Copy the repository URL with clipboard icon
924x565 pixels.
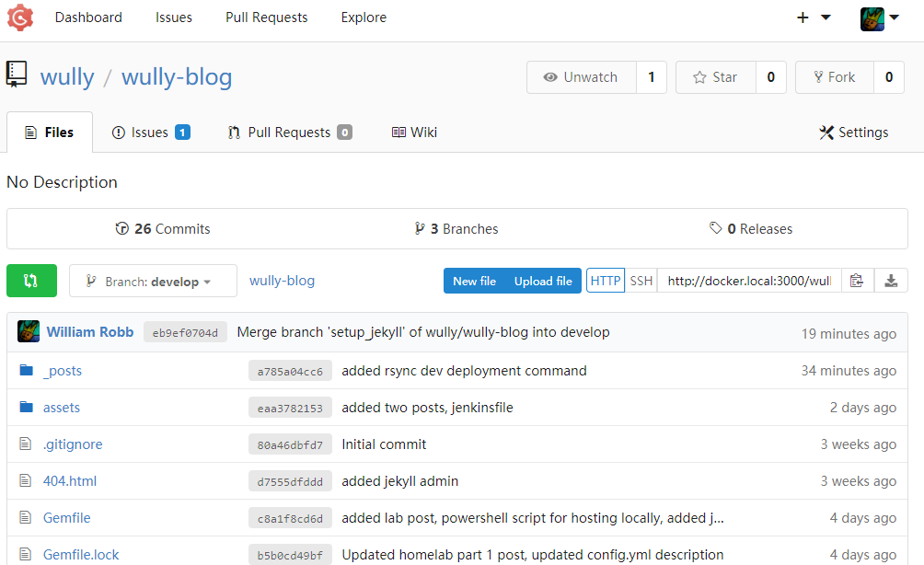pos(857,281)
